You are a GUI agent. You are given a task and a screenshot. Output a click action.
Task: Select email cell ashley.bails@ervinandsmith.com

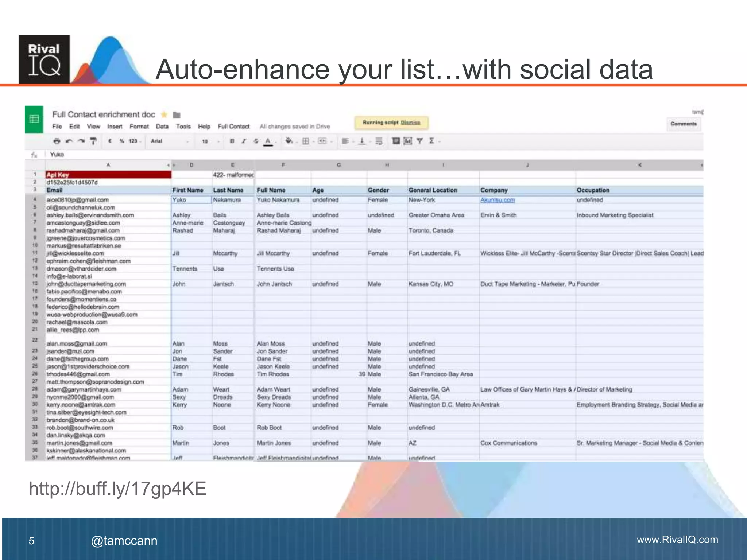pos(108,215)
